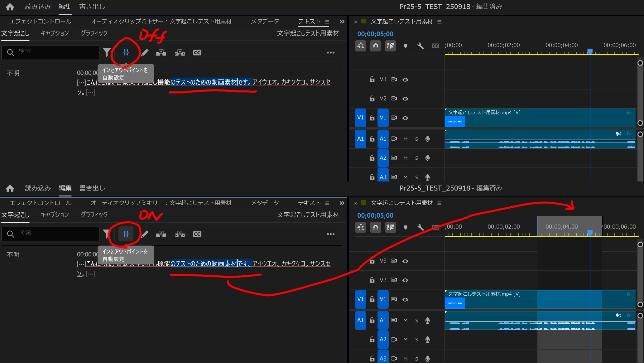Screen dimensions: 644x363
Task: Expand the hidden panel tabs chevron in the lower panel
Action: tap(342, 203)
